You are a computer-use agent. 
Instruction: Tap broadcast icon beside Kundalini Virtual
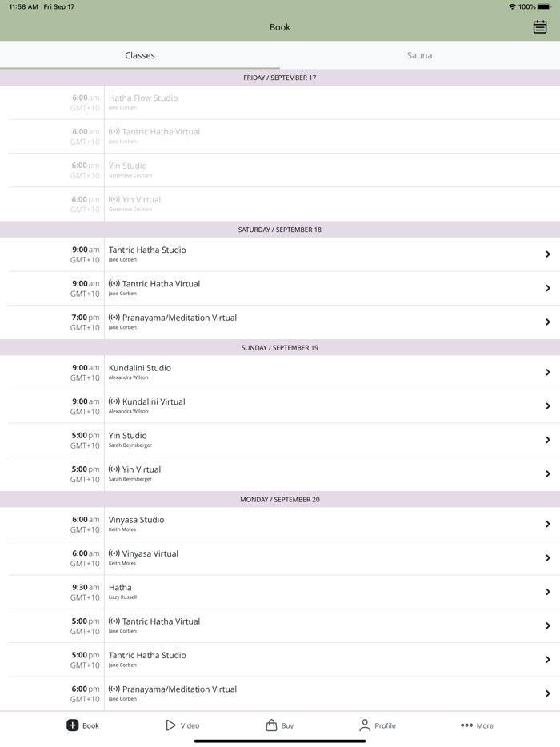click(114, 402)
